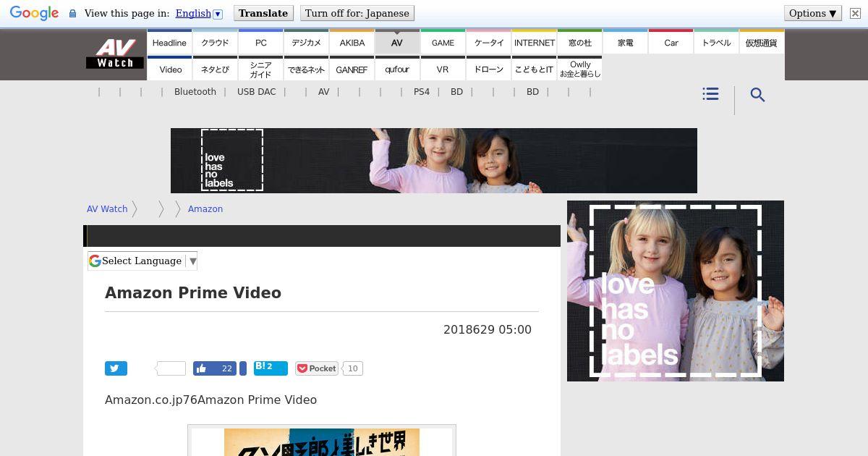The image size is (868, 456).
Task: Switch to the クラウド tab
Action: pyautogui.click(x=215, y=42)
